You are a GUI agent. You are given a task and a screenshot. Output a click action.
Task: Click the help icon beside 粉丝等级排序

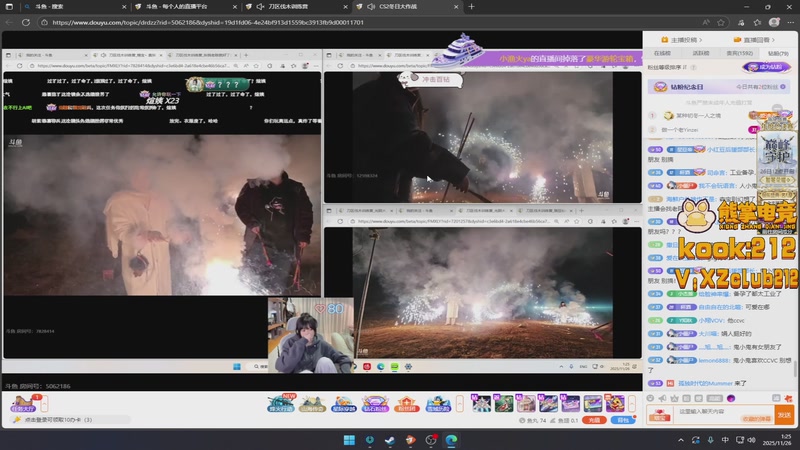(x=693, y=67)
